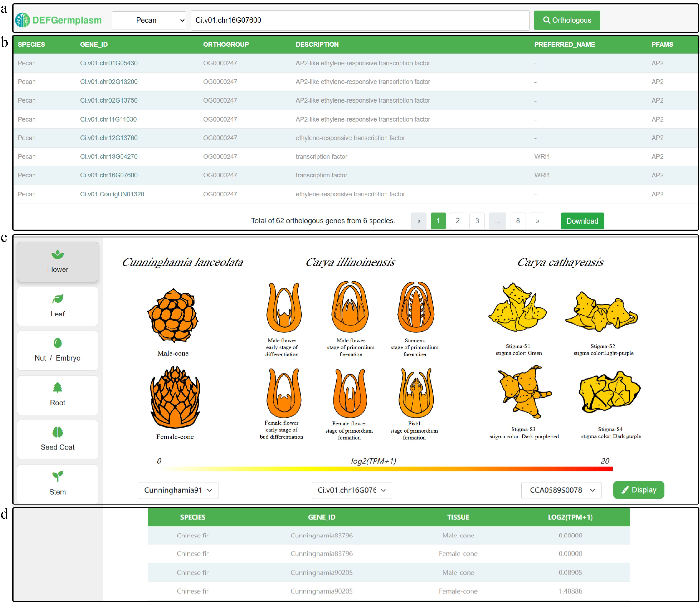Click the DEFGermplasm logo icon
This screenshot has width=700, height=602.
pos(23,20)
